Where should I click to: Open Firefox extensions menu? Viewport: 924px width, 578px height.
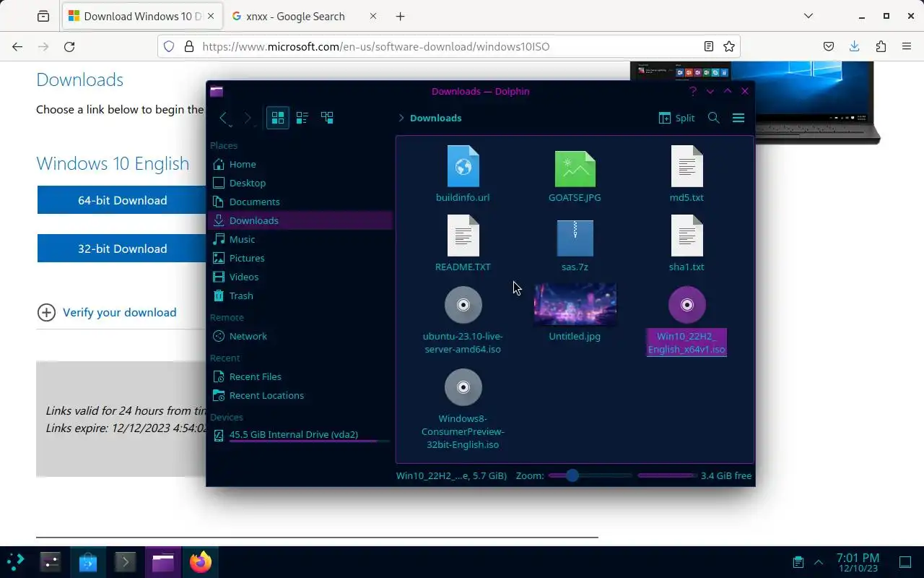(881, 46)
